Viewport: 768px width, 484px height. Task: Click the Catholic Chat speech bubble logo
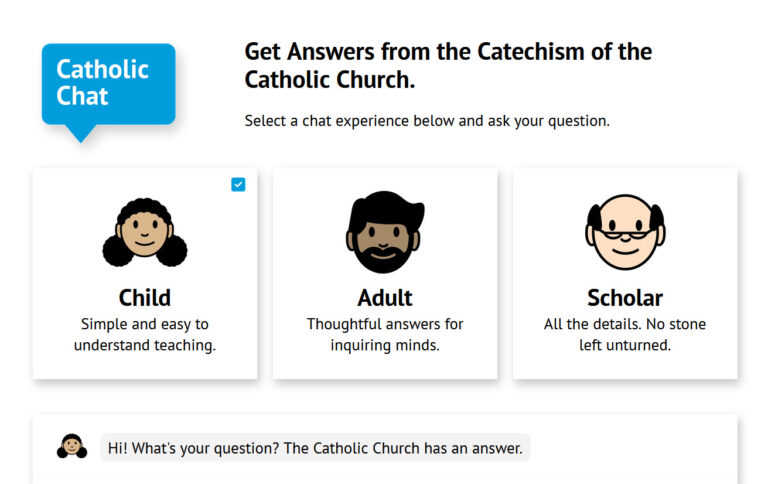(108, 84)
